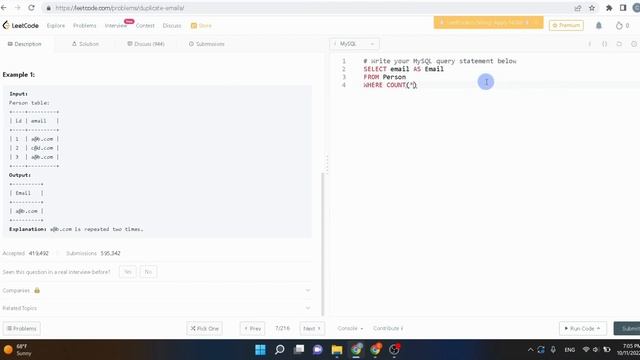Screen dimensions: 640x360
Task: Click the editor settings icon at far right
Action: pyautogui.click(x=634, y=44)
